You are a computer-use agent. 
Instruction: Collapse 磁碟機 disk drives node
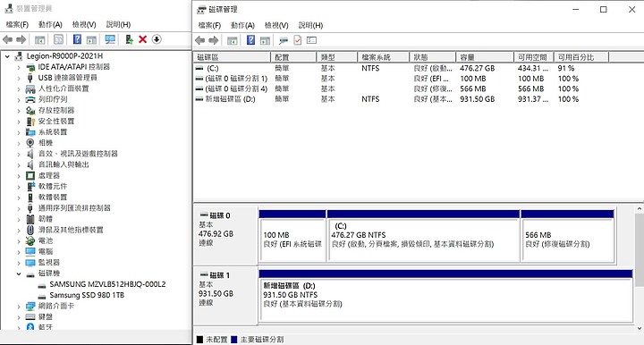[x=19, y=273]
